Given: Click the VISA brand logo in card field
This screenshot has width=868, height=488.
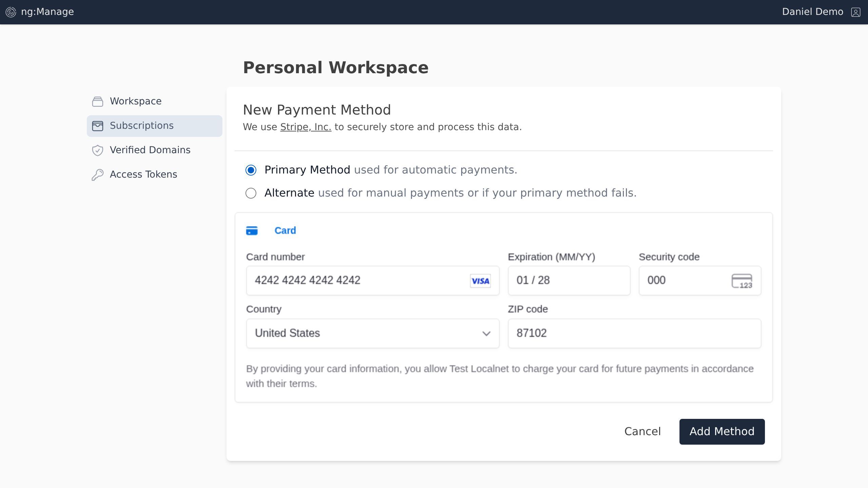Looking at the screenshot, I should click(x=480, y=281).
